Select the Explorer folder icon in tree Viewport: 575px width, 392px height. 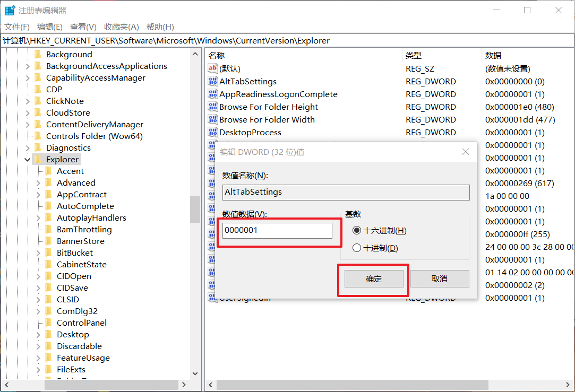pyautogui.click(x=38, y=159)
